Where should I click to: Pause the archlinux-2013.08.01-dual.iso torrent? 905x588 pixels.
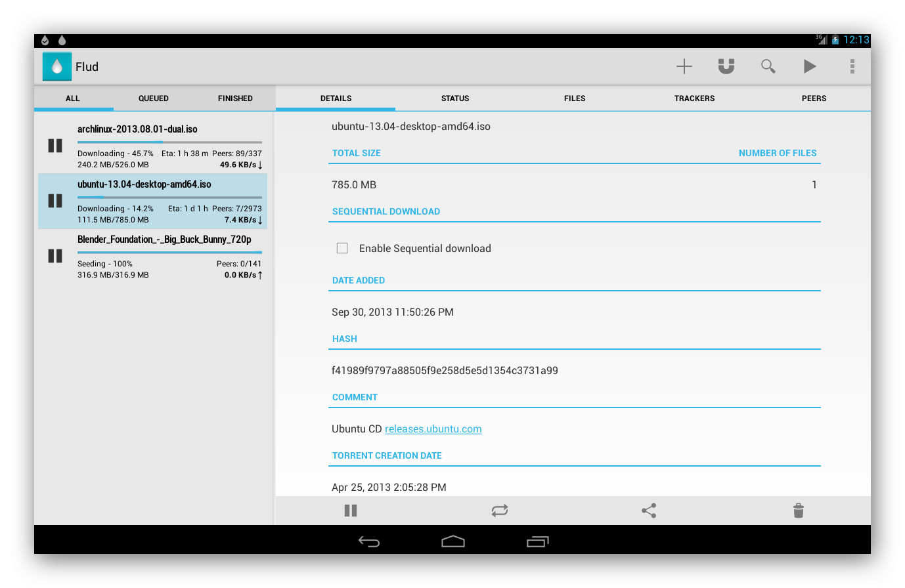pyautogui.click(x=55, y=146)
